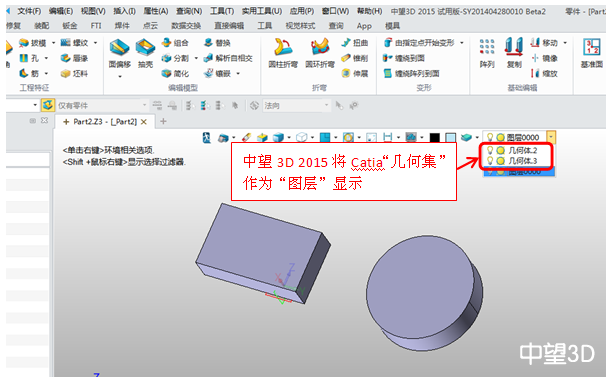The height and width of the screenshot is (380, 609).
Task: Open the 分割 dropdown arrow
Action: tap(196, 58)
